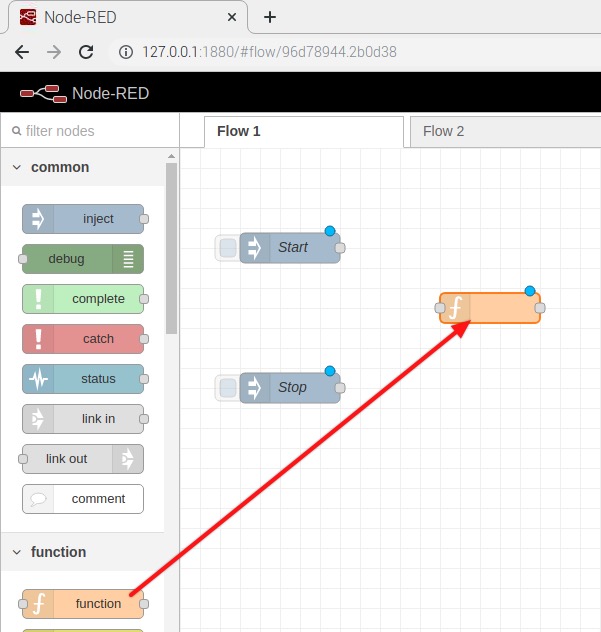Select the orange function node on the canvas
The height and width of the screenshot is (632, 601).
click(x=490, y=308)
